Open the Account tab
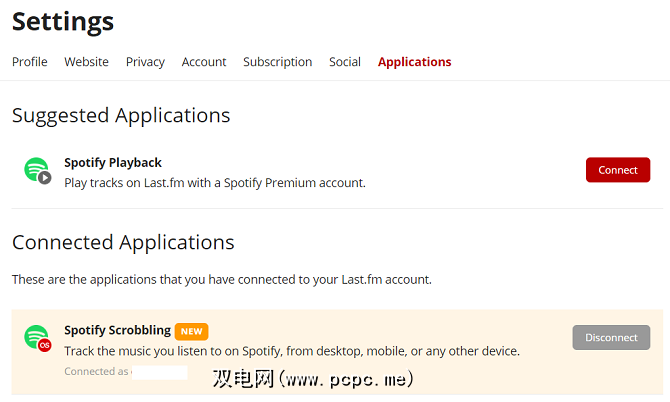The image size is (670, 402). coord(204,62)
